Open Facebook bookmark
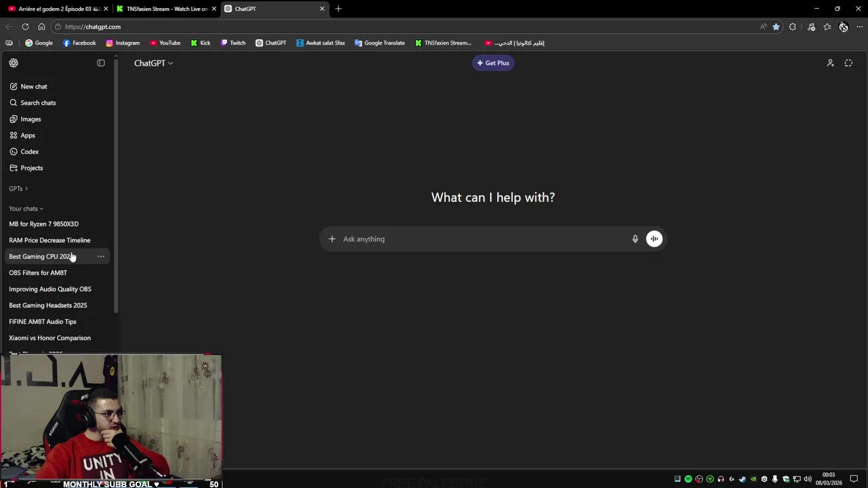868x488 pixels. pos(79,43)
